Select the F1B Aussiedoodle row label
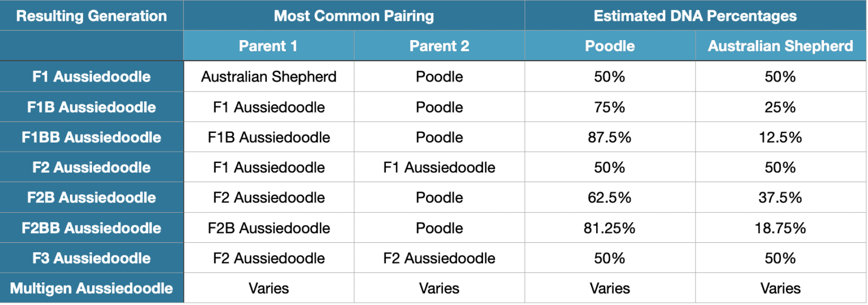Image resolution: width=868 pixels, height=305 pixels. click(x=92, y=107)
